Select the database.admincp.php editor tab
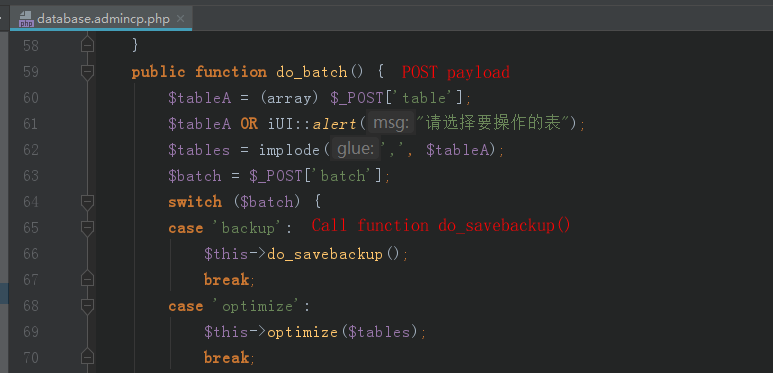Viewport: 773px width, 373px height. 101,19
